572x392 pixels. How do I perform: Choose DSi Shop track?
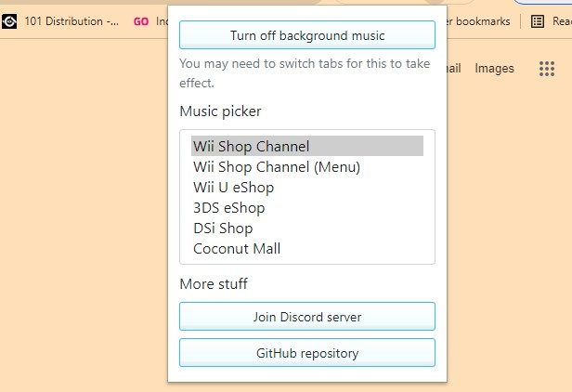pos(307,229)
